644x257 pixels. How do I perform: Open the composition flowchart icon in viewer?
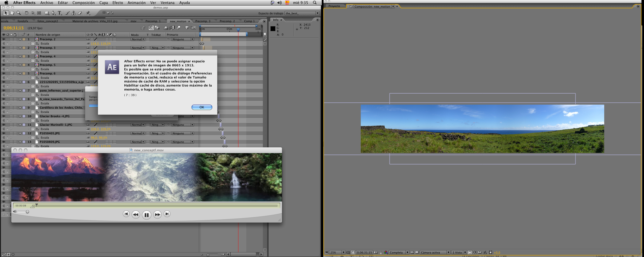pos(485,252)
